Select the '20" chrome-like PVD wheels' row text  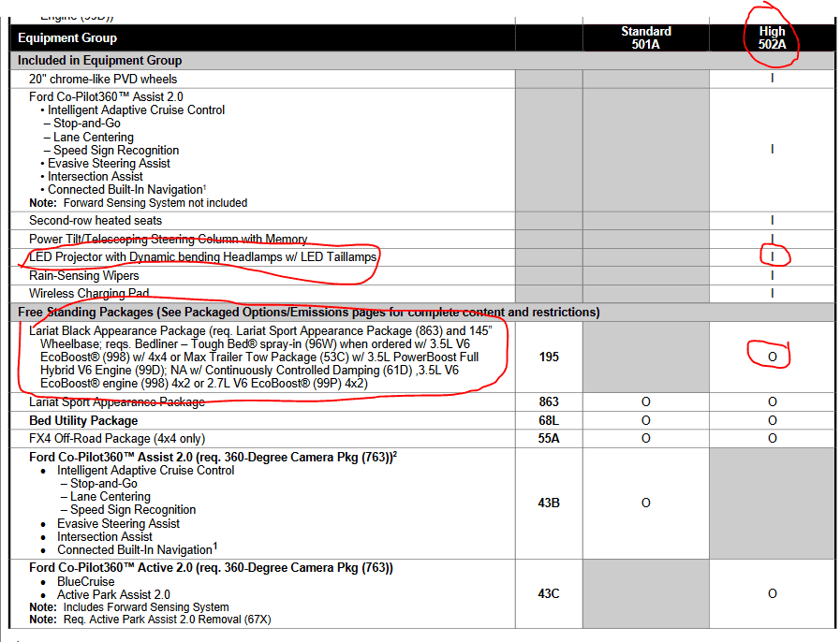coord(103,80)
